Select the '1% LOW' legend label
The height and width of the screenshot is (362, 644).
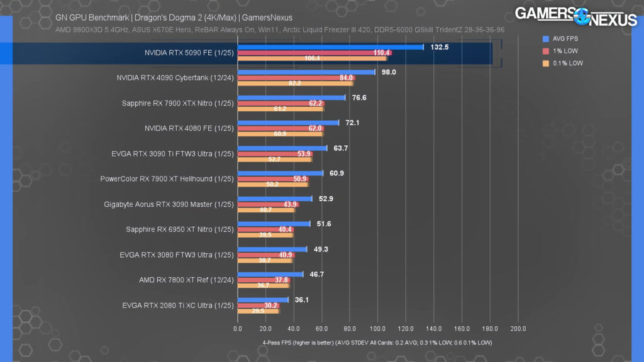(565, 51)
